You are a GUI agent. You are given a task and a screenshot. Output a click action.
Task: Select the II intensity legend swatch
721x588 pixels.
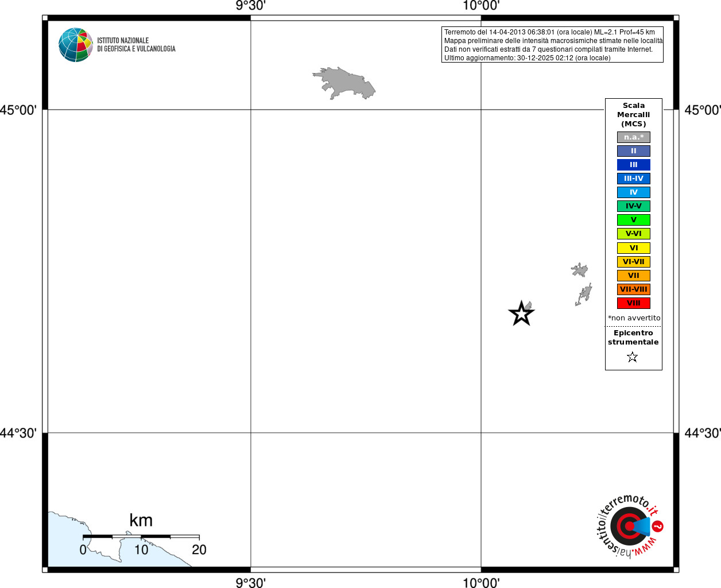pyautogui.click(x=634, y=151)
